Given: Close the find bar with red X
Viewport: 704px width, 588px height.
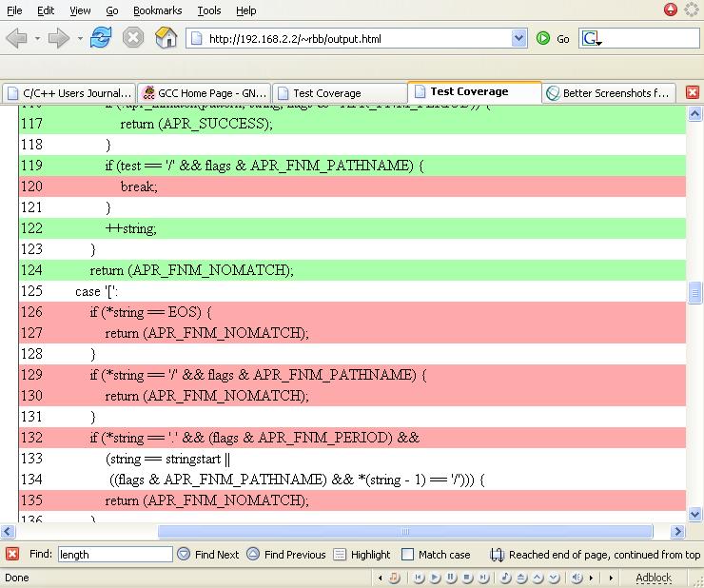Looking at the screenshot, I should coord(11,554).
